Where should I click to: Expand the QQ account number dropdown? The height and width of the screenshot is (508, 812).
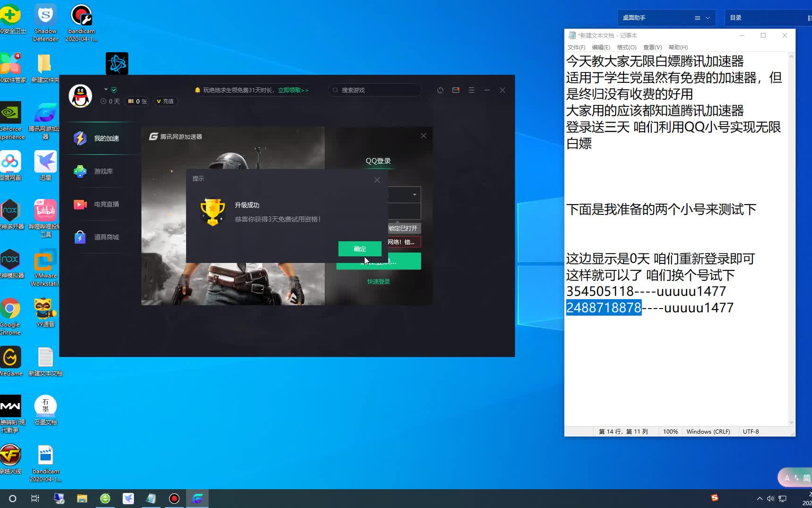pos(414,195)
